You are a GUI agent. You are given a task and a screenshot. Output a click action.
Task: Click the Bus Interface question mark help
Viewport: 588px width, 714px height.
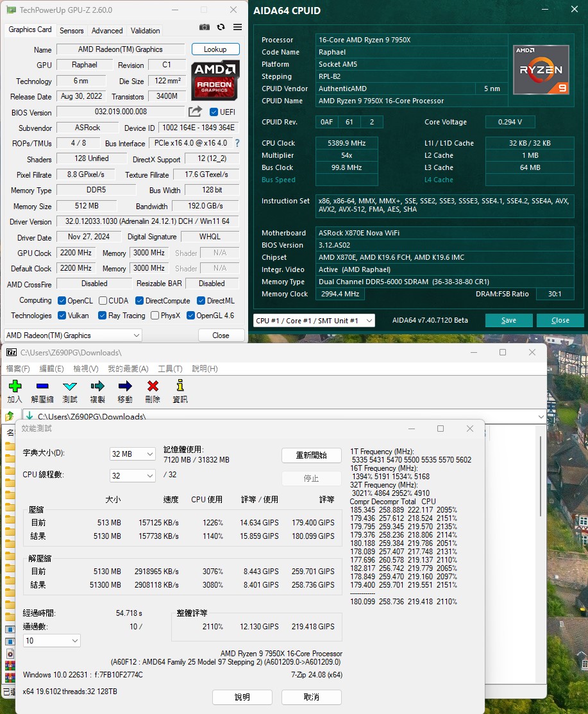(x=237, y=143)
